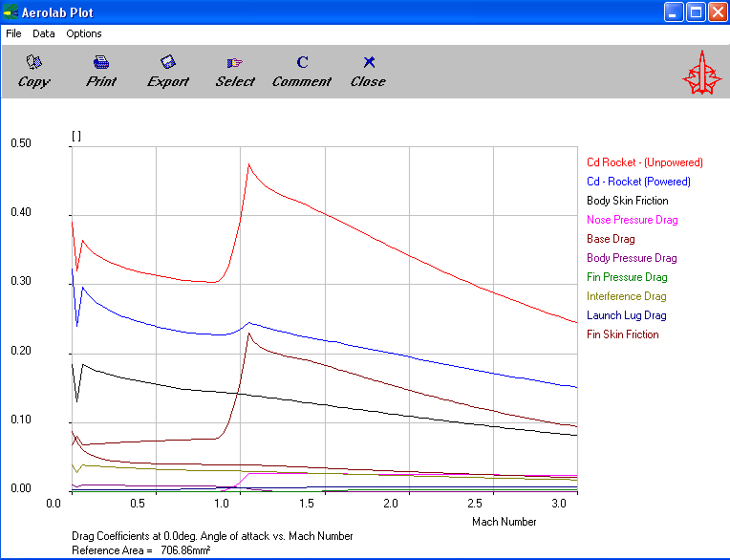Click legend entry 'Nose Pressure Drag'
The height and width of the screenshot is (560, 730).
pyautogui.click(x=633, y=220)
